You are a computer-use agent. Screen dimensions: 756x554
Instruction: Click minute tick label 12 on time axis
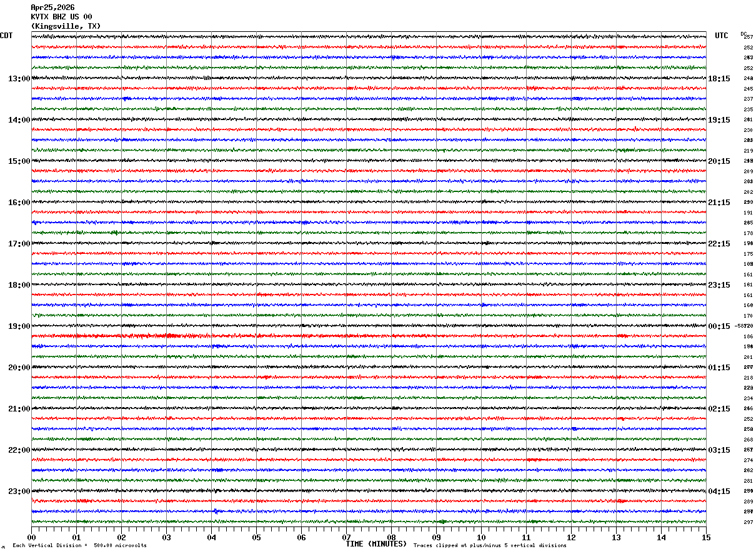coord(571,537)
